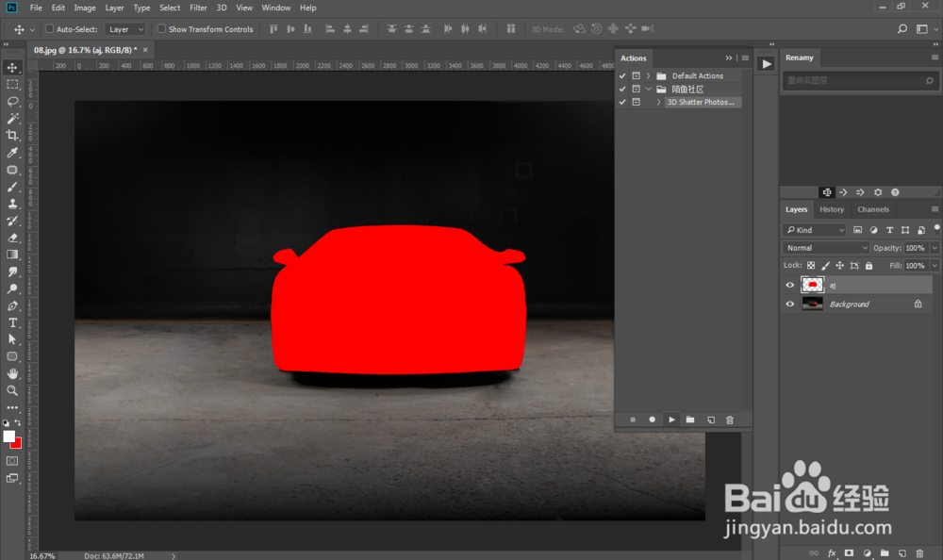Hide the Background layer

(789, 304)
